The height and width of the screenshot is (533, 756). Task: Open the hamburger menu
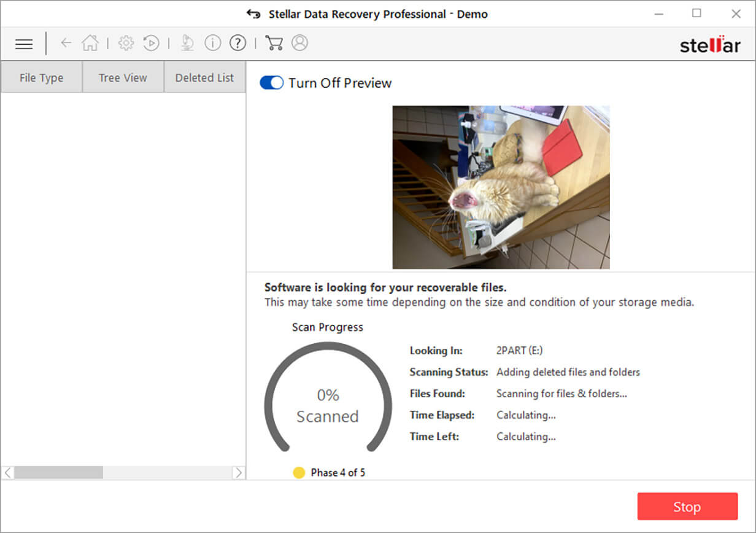point(24,44)
